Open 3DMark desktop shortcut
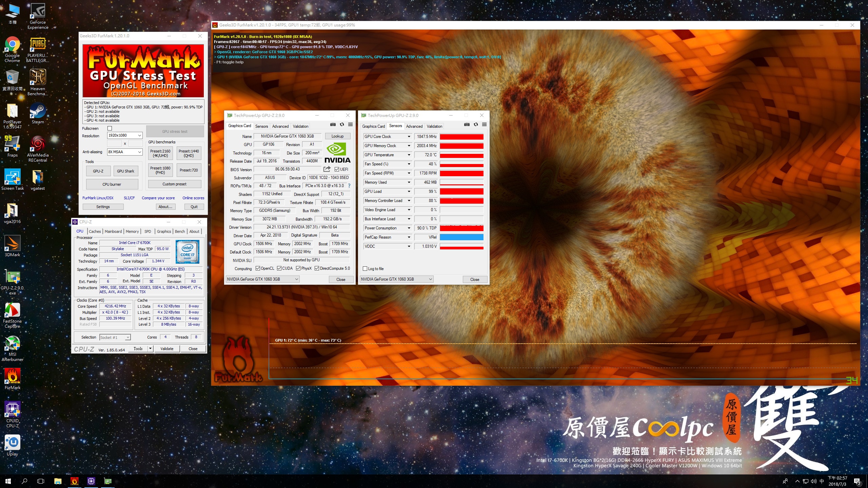This screenshot has width=868, height=488. (x=12, y=246)
